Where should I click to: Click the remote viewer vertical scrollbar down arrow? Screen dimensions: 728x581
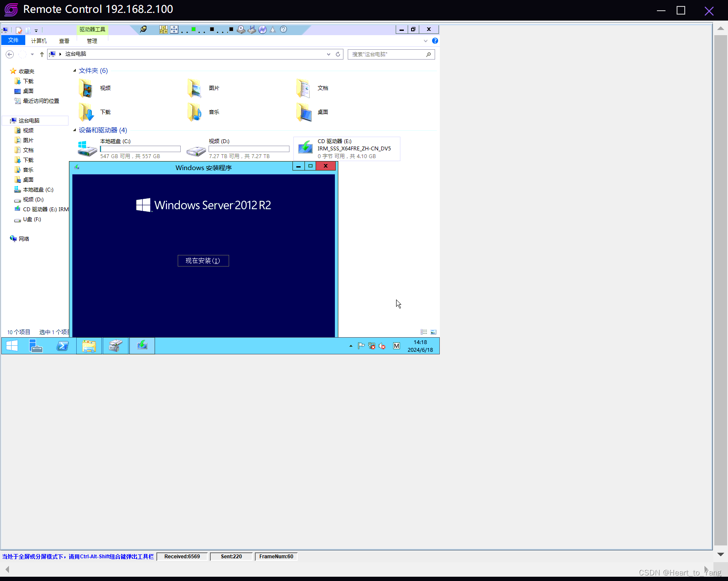coord(720,554)
